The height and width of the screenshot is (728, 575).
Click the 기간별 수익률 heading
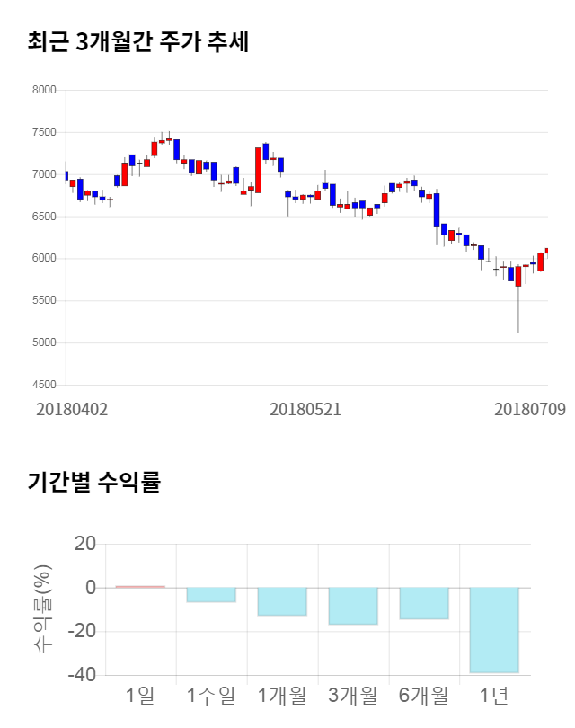pos(93,482)
